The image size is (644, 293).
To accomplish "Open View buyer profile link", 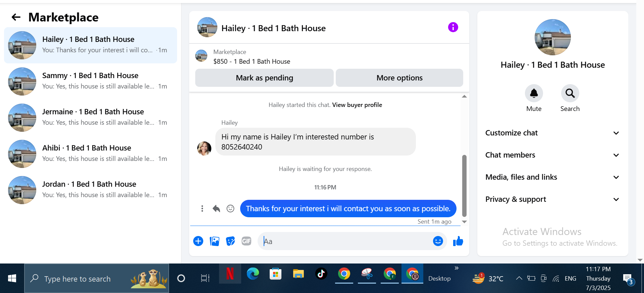I will 357,105.
